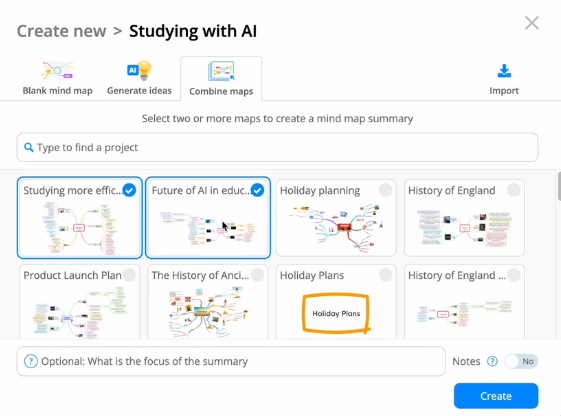The height and width of the screenshot is (416, 561).
Task: Click the Blank mind map icon
Action: 57,70
